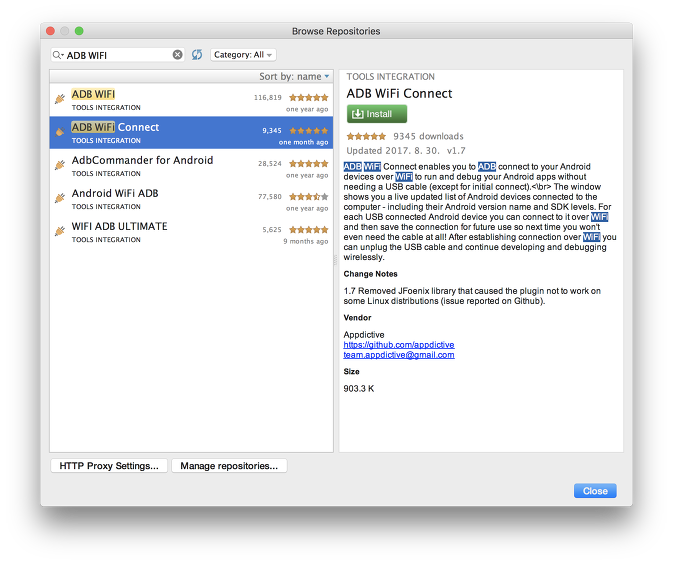Clear the ADB WIFI search text
673x564 pixels.
pos(177,55)
